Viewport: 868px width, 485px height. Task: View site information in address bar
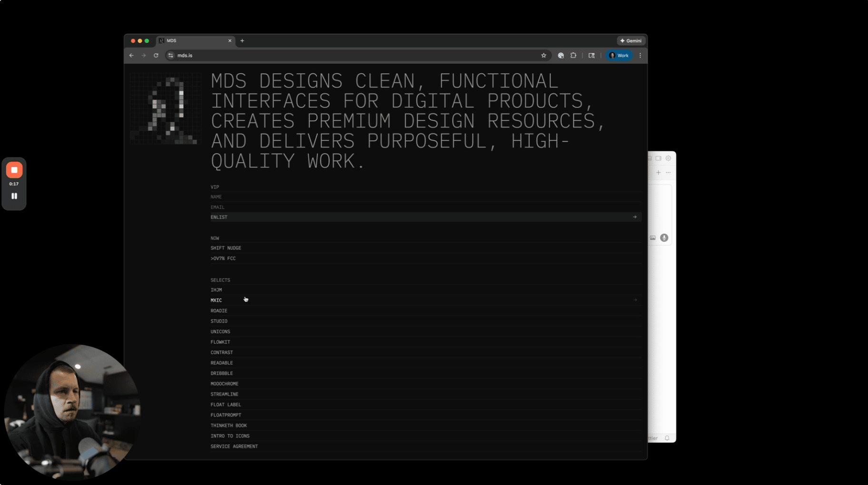click(171, 56)
